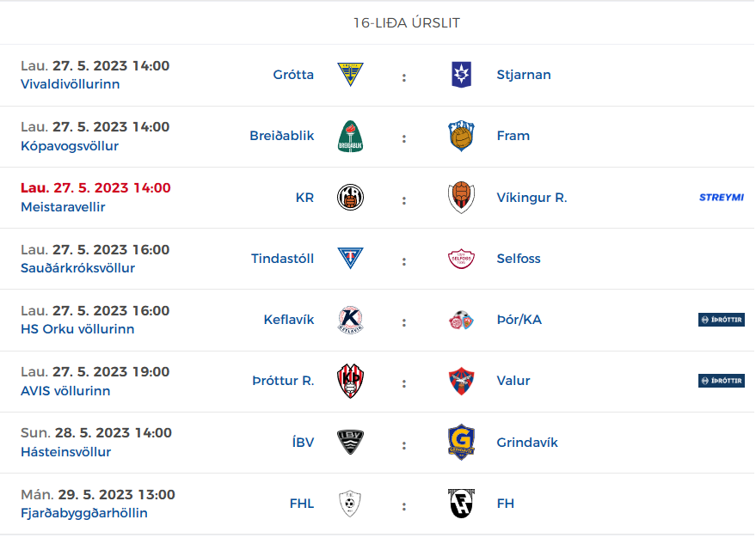
Task: Click the KR round crest
Action: [351, 198]
